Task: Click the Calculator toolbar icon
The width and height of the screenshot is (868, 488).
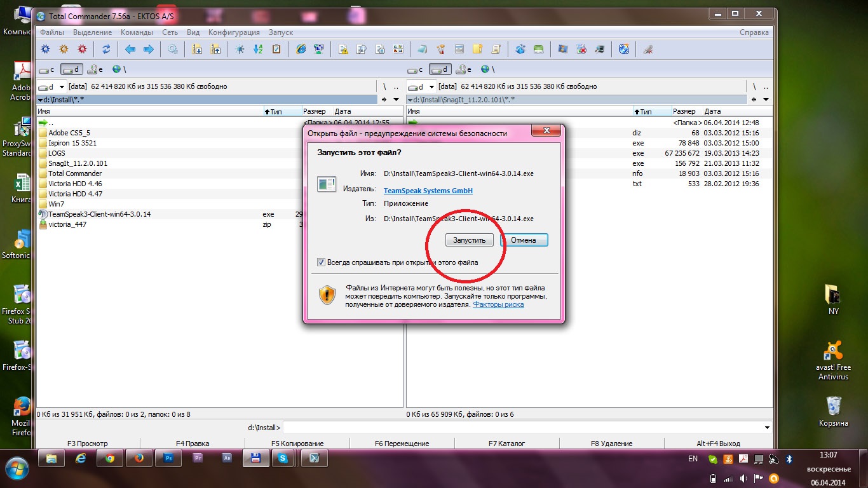Action: (459, 49)
